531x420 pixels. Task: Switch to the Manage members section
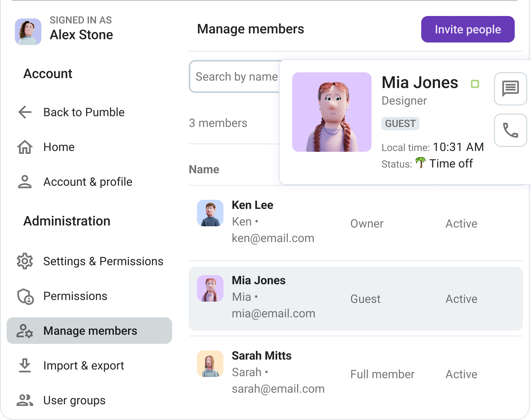90,331
